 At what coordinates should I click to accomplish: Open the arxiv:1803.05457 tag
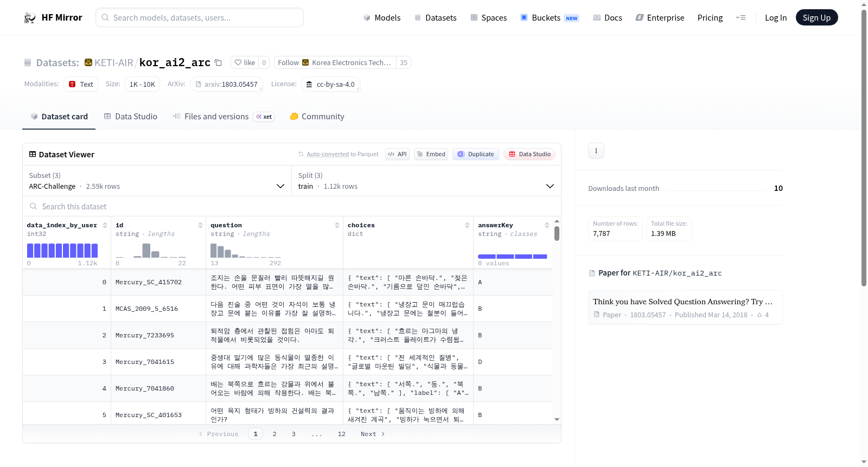(x=226, y=84)
